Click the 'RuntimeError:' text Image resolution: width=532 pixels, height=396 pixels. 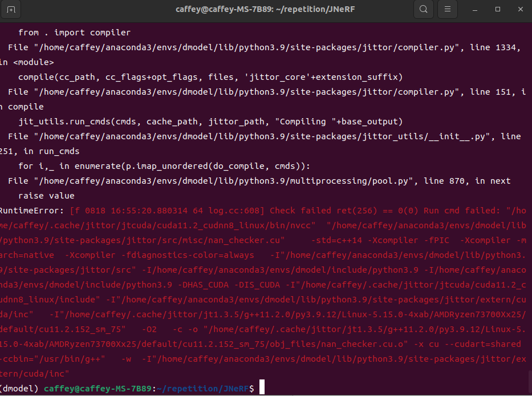tap(31, 211)
